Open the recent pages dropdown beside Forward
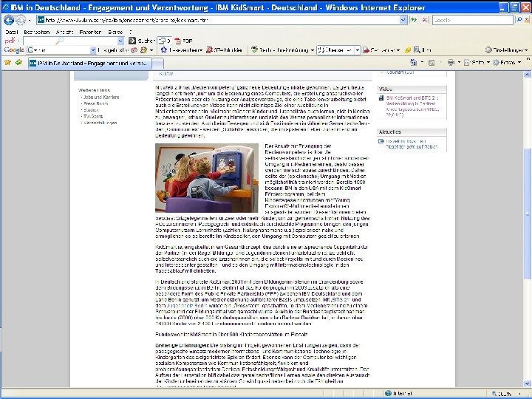Viewport: 532px width, 399px height. point(29,21)
